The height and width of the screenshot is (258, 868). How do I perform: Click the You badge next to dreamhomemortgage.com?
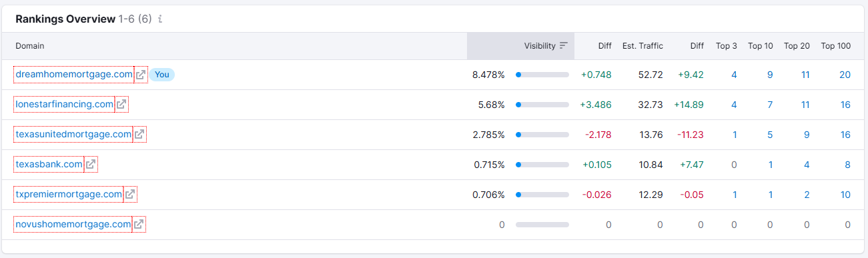point(162,75)
